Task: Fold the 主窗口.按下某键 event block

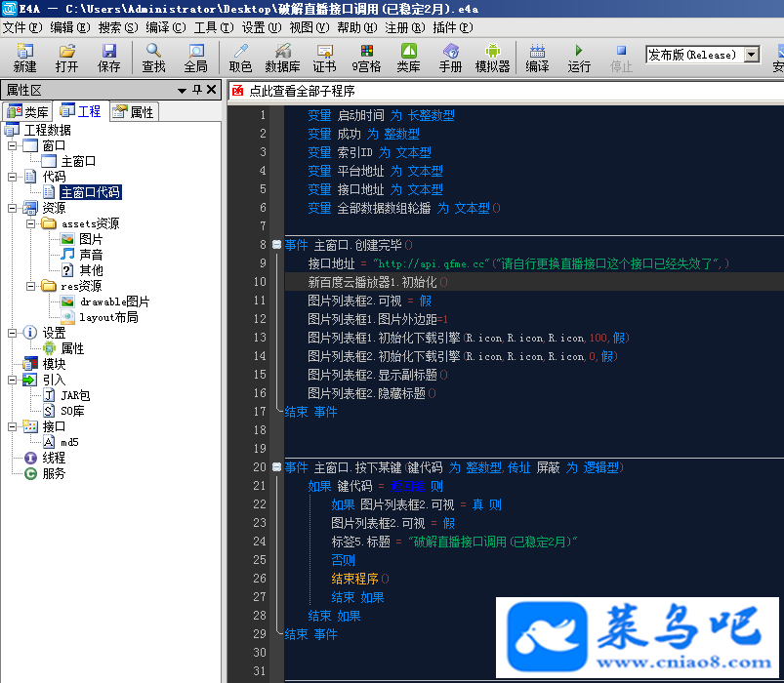Action: point(276,466)
